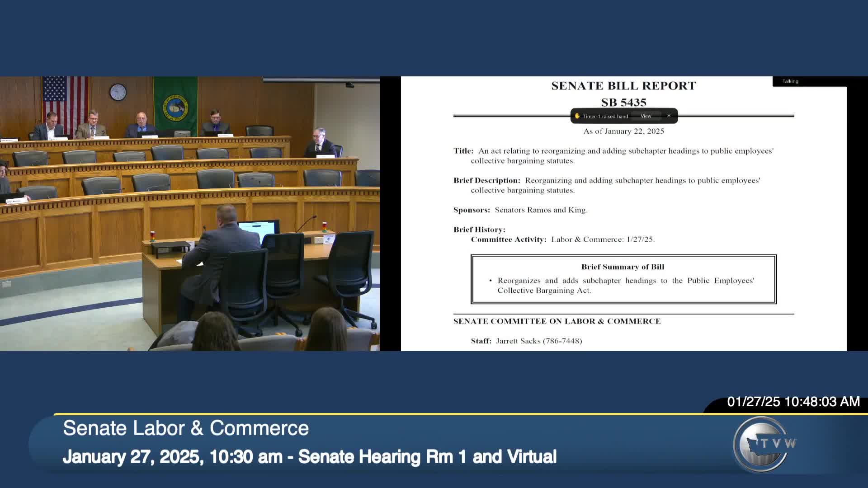Open the SB 5435 bill title heading
868x488 pixels.
click(x=623, y=103)
